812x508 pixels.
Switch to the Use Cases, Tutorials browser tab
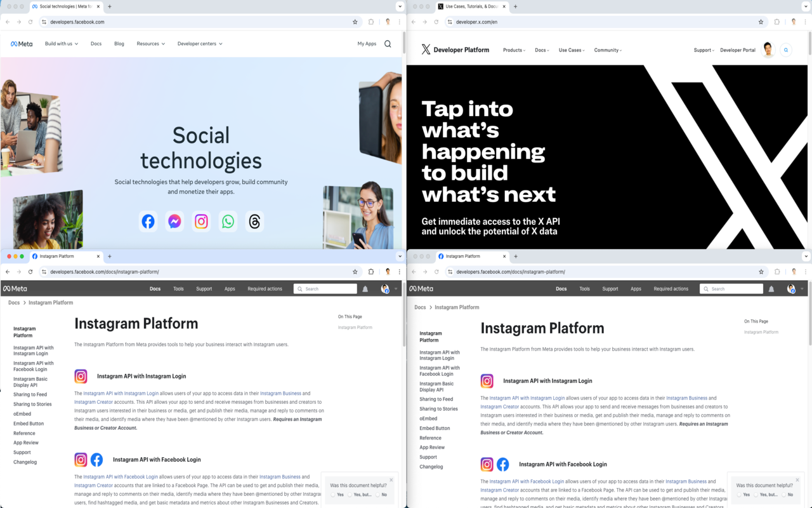tap(471, 6)
